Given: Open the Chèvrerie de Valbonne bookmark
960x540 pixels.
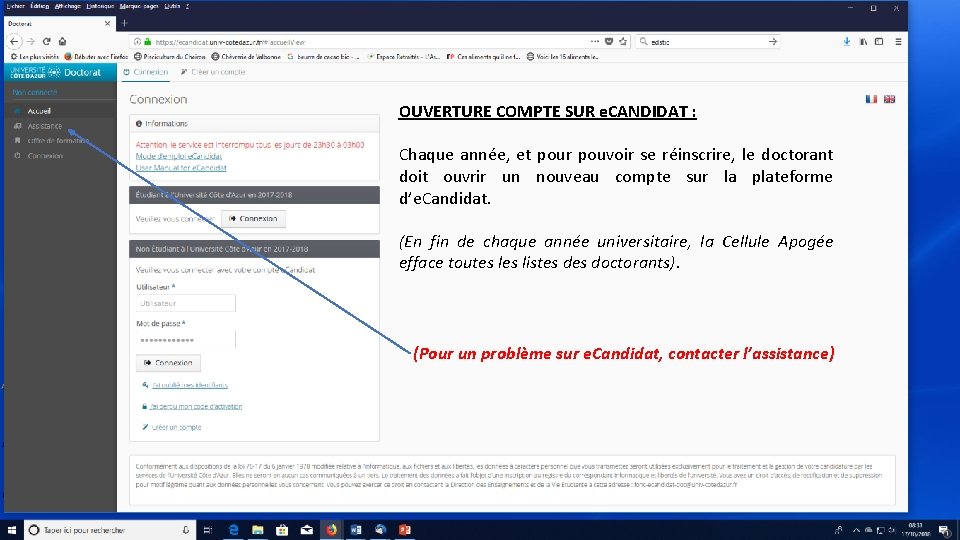Looking at the screenshot, I should pos(246,57).
